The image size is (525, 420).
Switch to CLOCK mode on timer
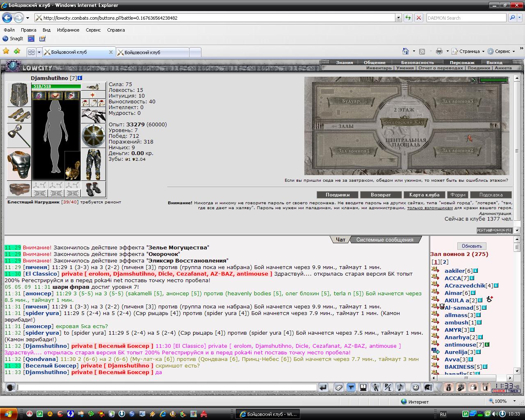[x=499, y=391]
